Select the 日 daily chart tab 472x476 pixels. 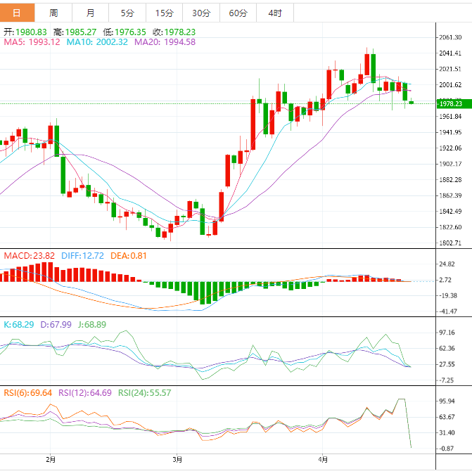(x=18, y=13)
